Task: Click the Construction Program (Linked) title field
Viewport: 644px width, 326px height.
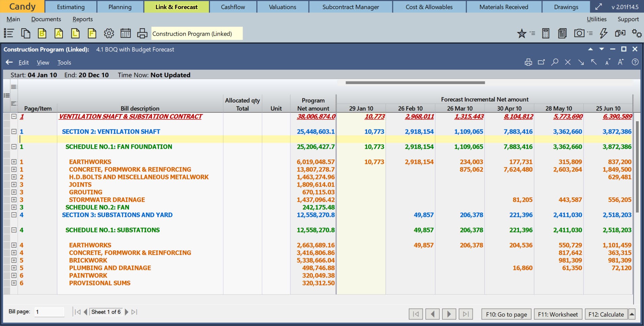Action: (197, 34)
